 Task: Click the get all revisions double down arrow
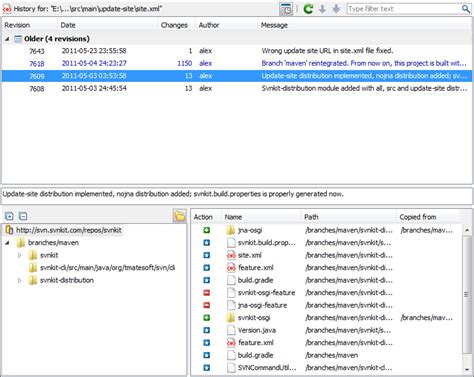point(336,9)
